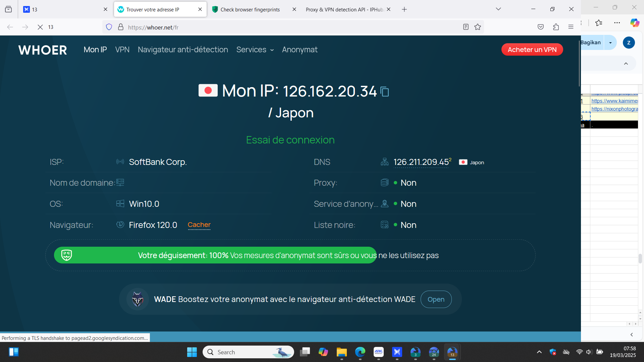
Task: Click the Firefox 120.0 browser value
Action: [153, 225]
